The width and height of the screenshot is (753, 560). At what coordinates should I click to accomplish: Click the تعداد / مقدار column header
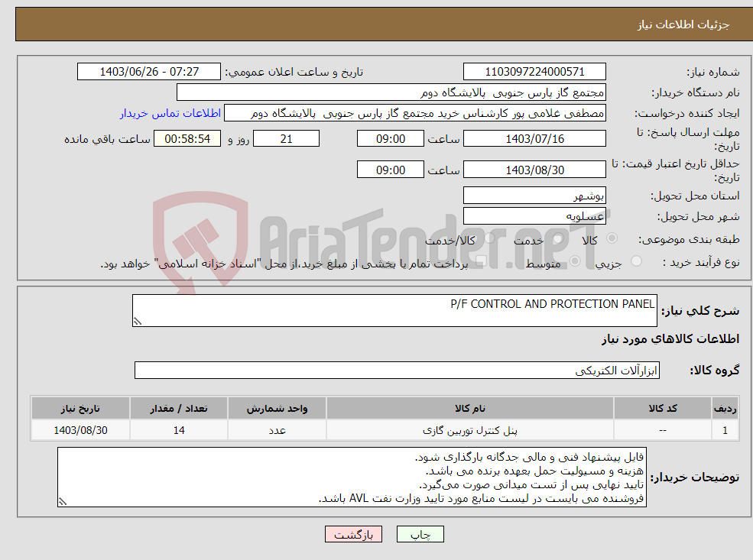tap(179, 409)
